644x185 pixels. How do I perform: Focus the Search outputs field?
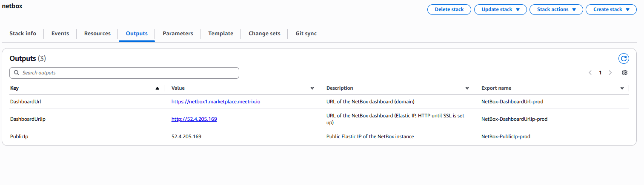pyautogui.click(x=124, y=73)
